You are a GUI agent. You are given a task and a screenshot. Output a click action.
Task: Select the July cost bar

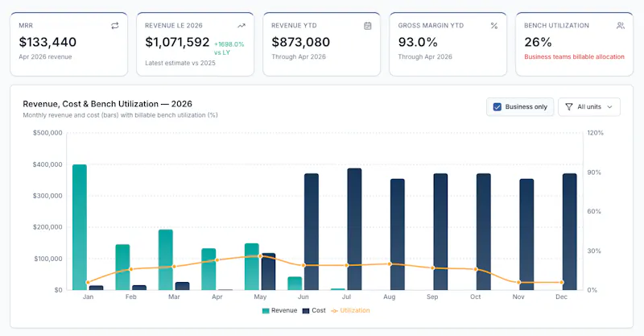point(354,229)
